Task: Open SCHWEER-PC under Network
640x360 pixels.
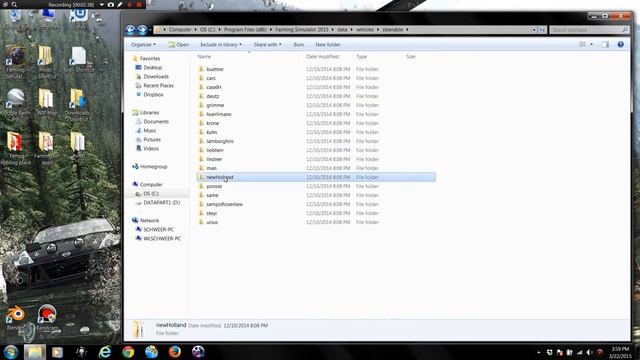Action: [158, 229]
